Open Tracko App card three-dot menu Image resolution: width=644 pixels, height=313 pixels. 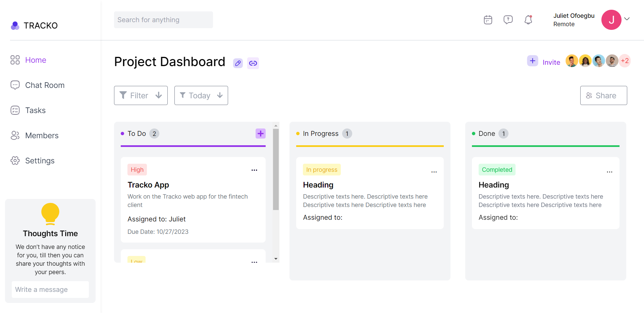point(254,170)
